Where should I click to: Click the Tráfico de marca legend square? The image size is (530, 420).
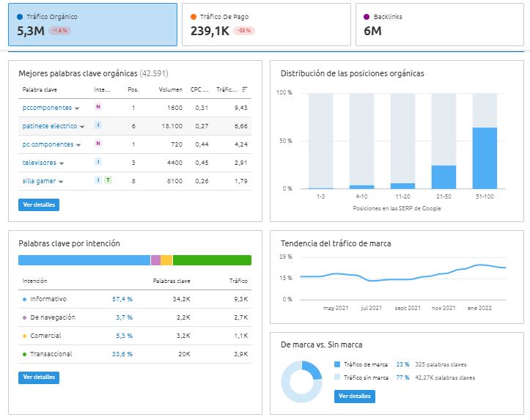tap(337, 364)
